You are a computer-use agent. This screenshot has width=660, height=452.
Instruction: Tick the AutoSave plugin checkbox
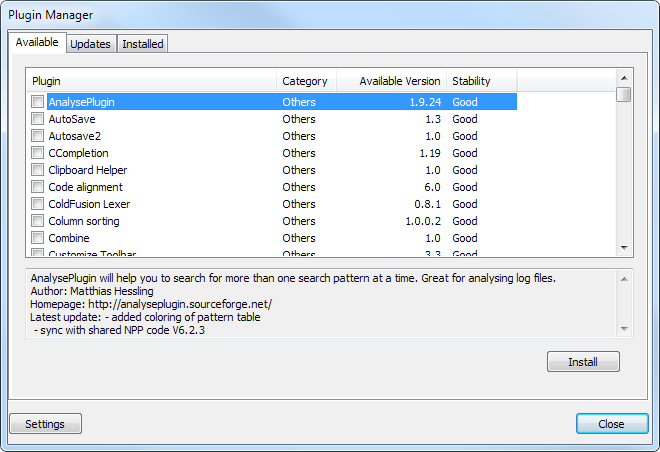(x=37, y=119)
